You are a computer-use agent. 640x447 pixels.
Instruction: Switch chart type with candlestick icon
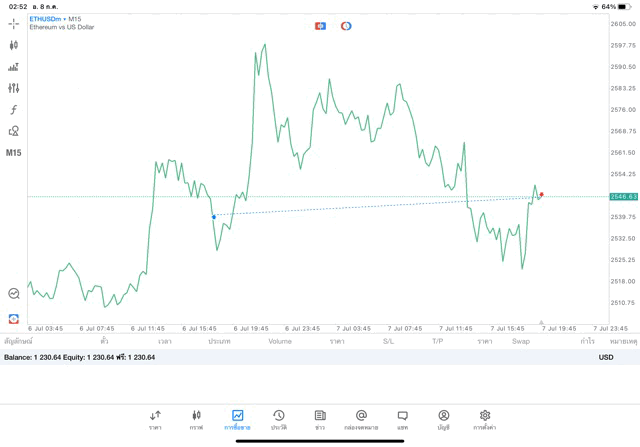14,45
